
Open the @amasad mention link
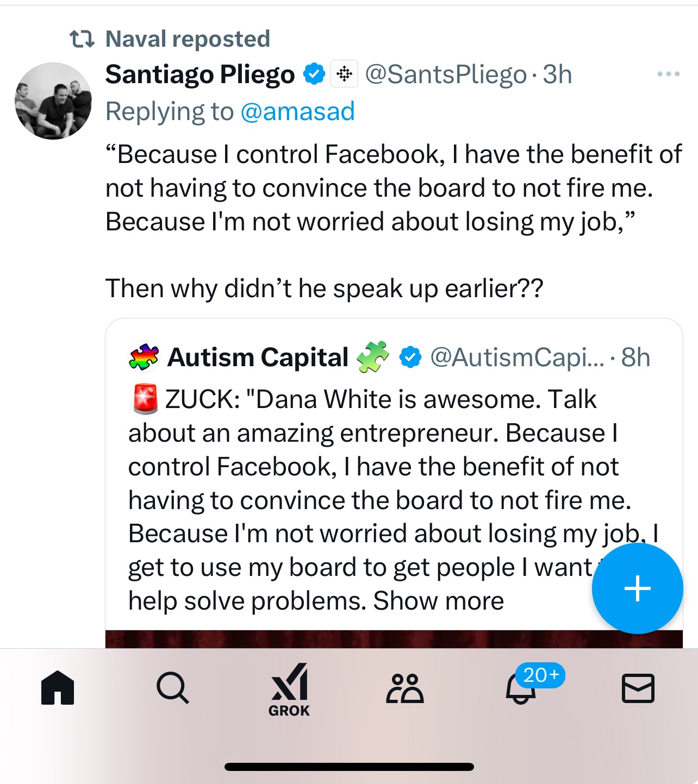[297, 111]
